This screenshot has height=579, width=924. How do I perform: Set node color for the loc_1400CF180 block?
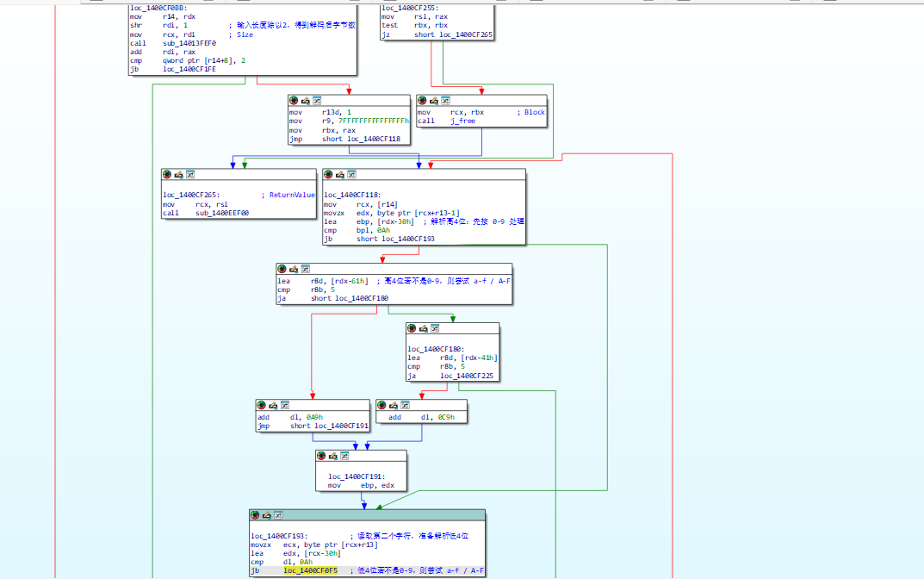click(x=412, y=328)
